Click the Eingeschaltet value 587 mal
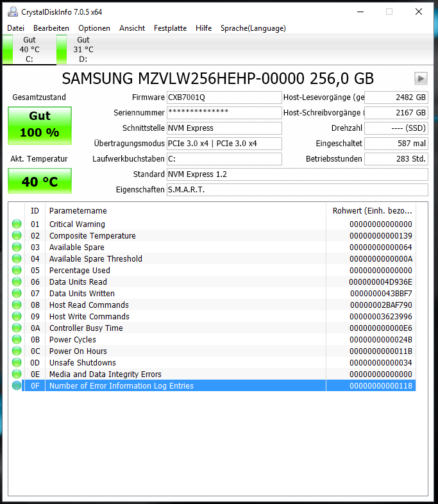This screenshot has height=504, width=438. [396, 144]
